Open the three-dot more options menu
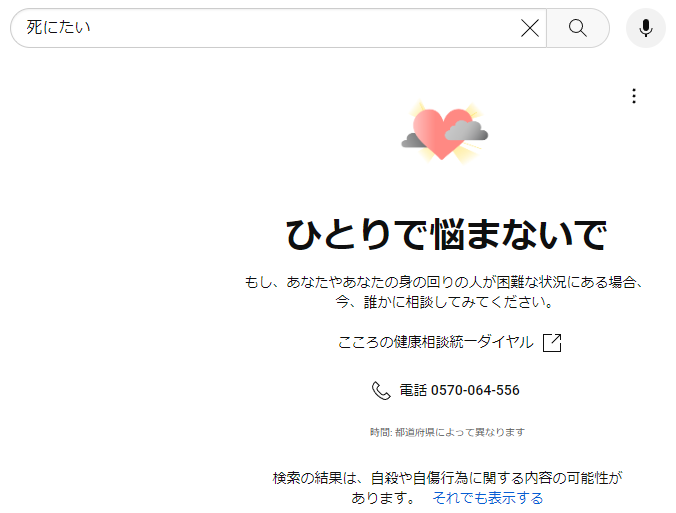Image resolution: width=676 pixels, height=513 pixels. tap(634, 96)
